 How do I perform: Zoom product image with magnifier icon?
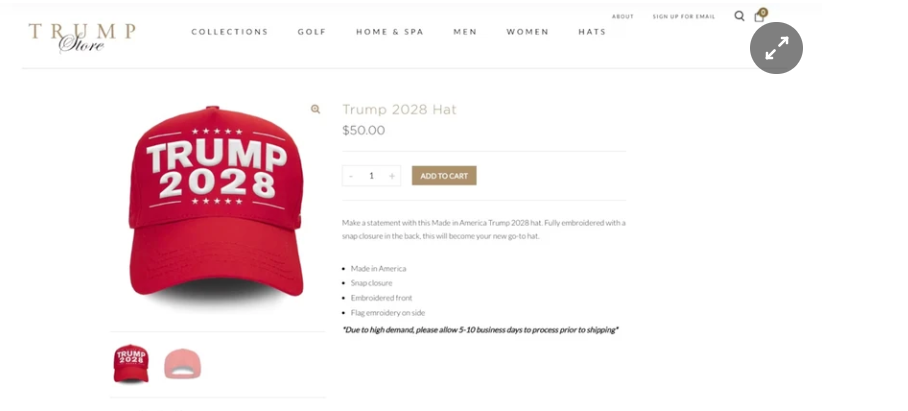click(316, 109)
